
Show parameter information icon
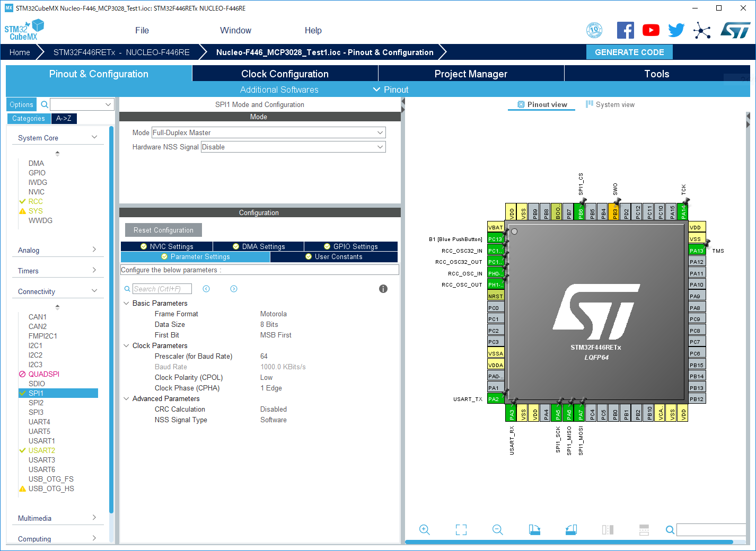[383, 289]
